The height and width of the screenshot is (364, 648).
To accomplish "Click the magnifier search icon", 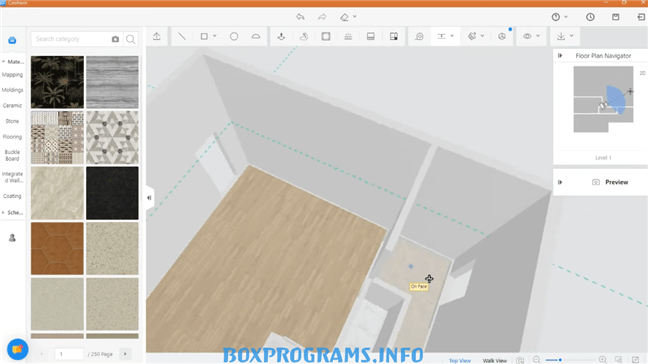I will (131, 39).
